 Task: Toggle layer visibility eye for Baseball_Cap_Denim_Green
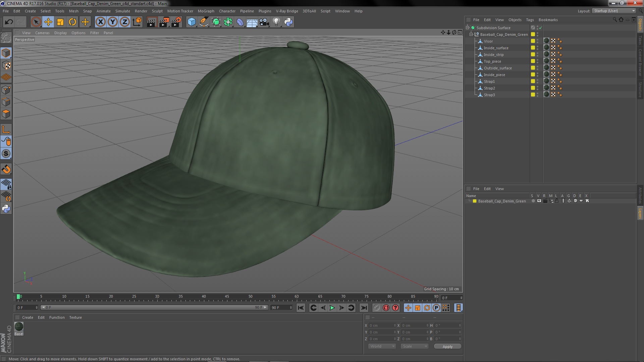(539, 201)
